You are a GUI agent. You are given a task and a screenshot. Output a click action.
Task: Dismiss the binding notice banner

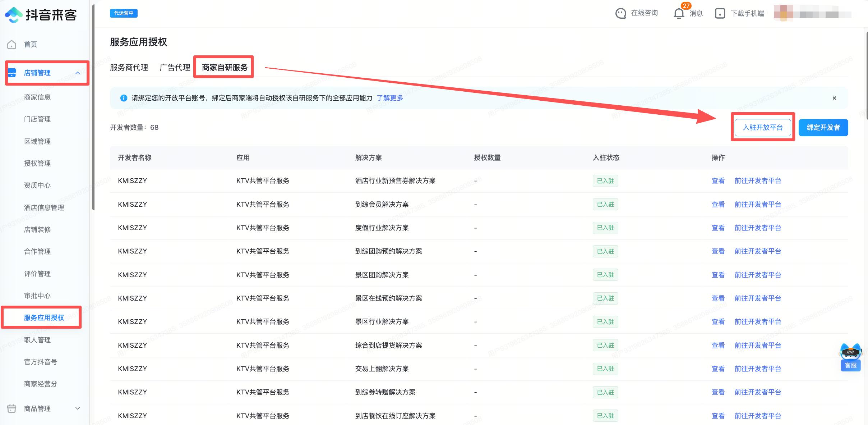click(x=834, y=98)
